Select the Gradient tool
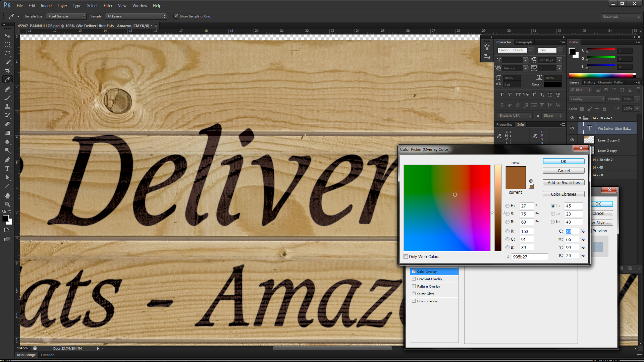Image resolution: width=644 pixels, height=362 pixels. (7, 133)
